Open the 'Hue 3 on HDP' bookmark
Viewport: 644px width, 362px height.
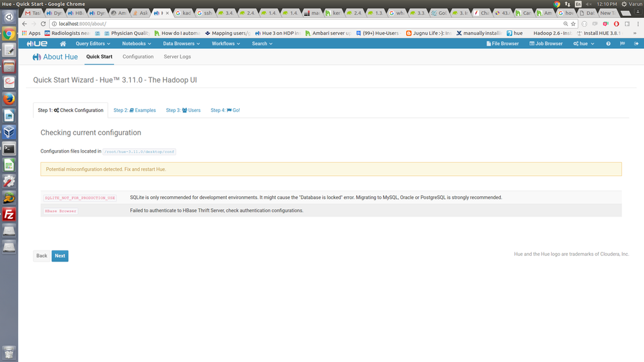278,33
